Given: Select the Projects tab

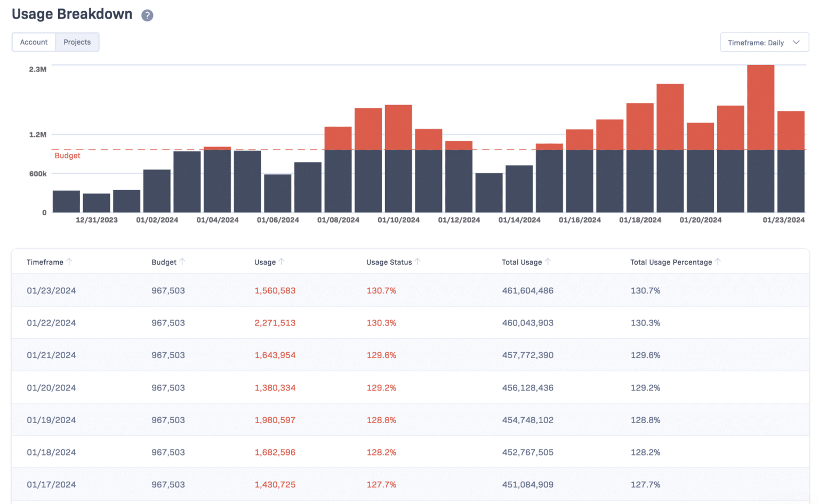Looking at the screenshot, I should (77, 42).
